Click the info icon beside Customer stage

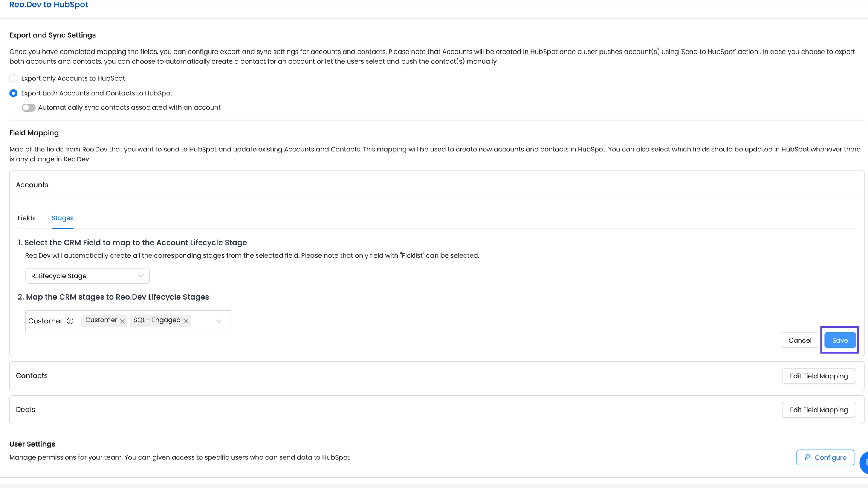[x=70, y=321]
